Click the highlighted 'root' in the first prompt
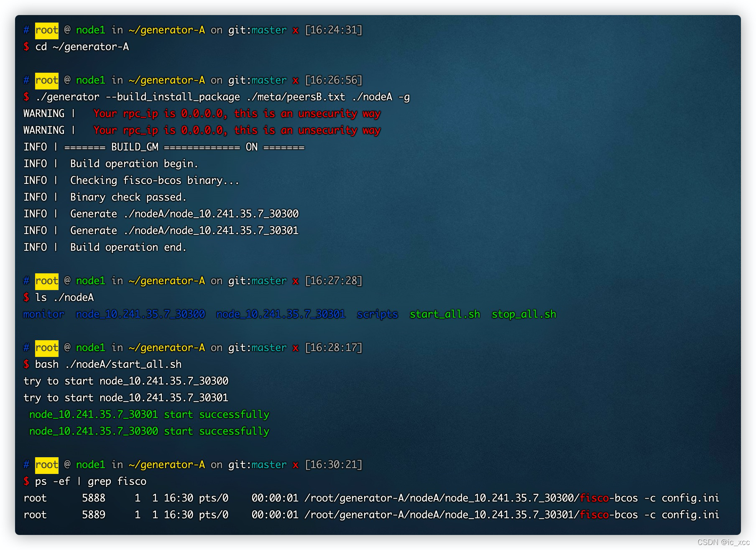 [x=47, y=30]
